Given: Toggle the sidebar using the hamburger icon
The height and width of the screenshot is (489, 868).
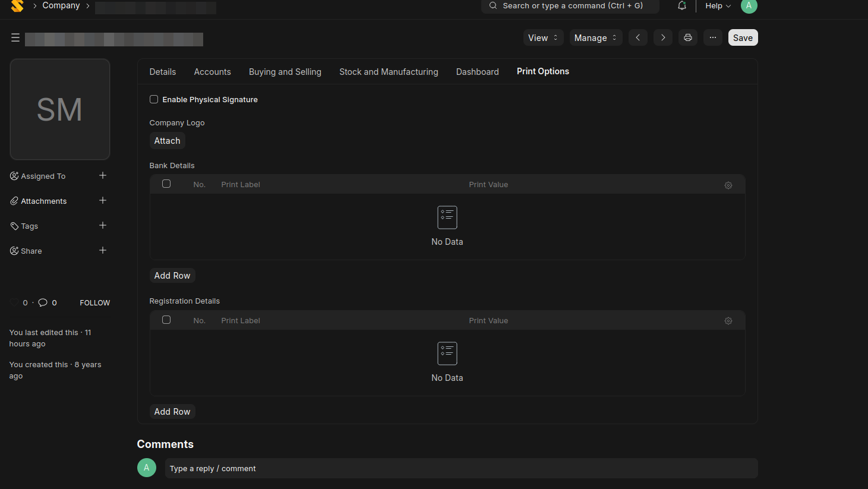Looking at the screenshot, I should (15, 38).
